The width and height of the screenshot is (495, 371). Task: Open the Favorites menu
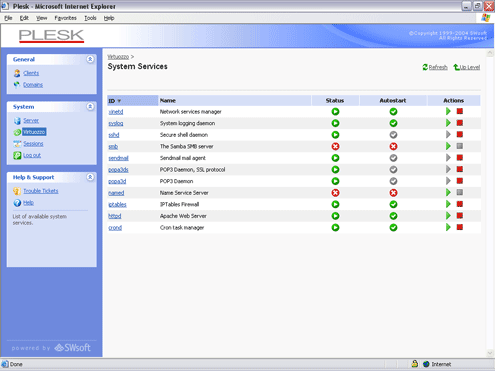[x=65, y=18]
